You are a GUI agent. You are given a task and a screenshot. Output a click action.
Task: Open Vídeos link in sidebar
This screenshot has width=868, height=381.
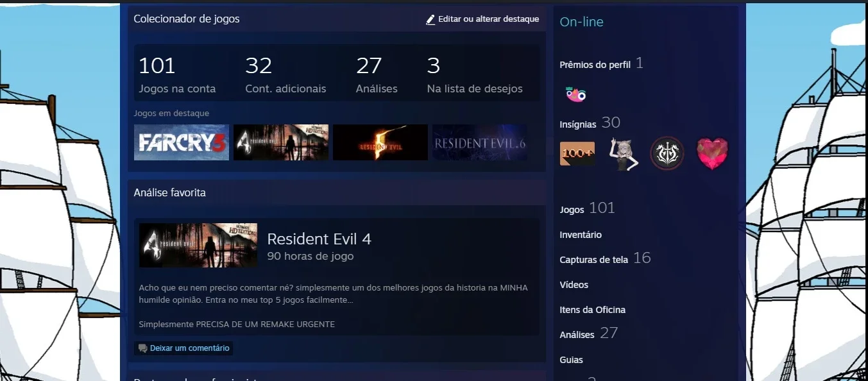coord(574,285)
